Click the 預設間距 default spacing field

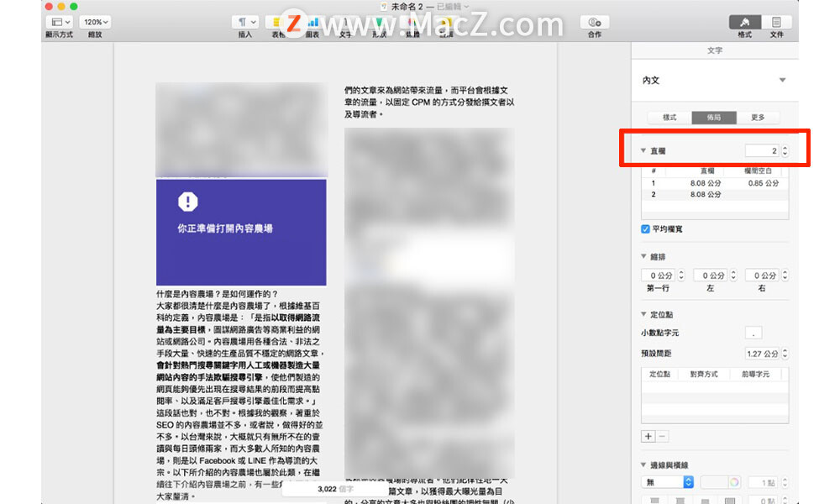coord(763,354)
